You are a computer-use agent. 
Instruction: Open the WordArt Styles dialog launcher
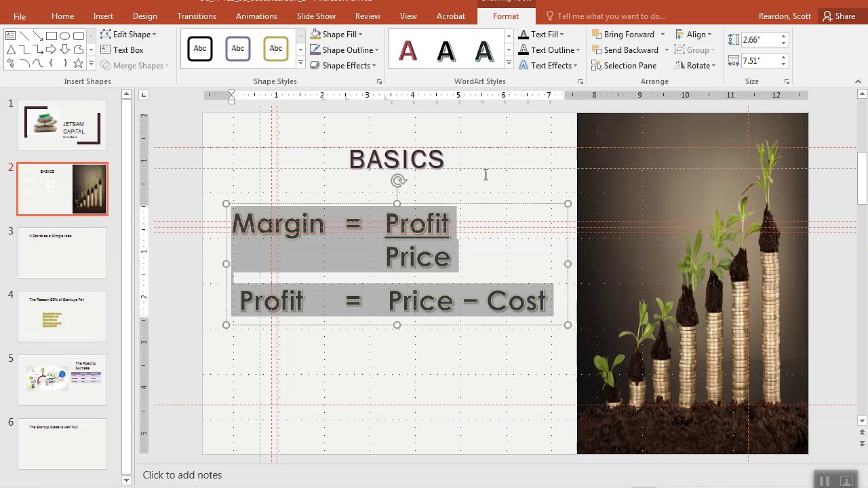(x=580, y=81)
